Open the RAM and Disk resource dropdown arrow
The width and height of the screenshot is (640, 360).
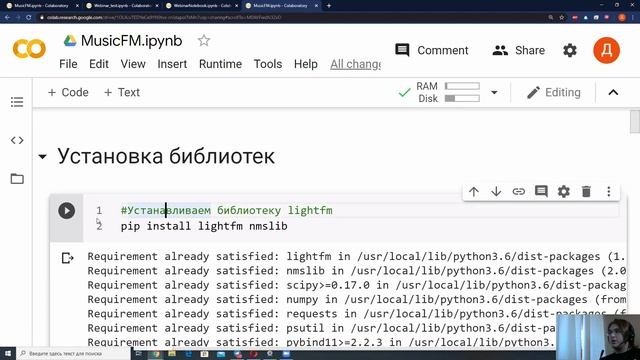pyautogui.click(x=494, y=92)
